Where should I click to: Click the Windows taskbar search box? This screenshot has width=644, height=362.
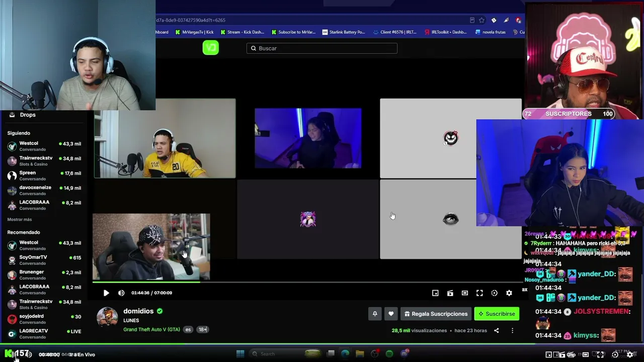point(286,354)
